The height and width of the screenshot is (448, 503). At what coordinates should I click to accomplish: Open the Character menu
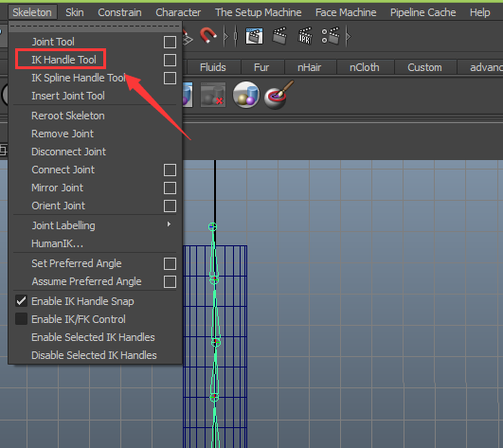[x=178, y=12]
